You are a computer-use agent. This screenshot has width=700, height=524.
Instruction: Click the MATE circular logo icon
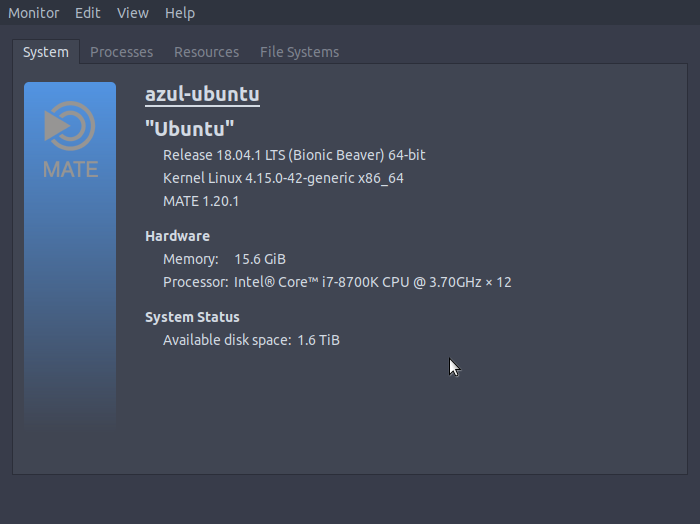pyautogui.click(x=70, y=127)
